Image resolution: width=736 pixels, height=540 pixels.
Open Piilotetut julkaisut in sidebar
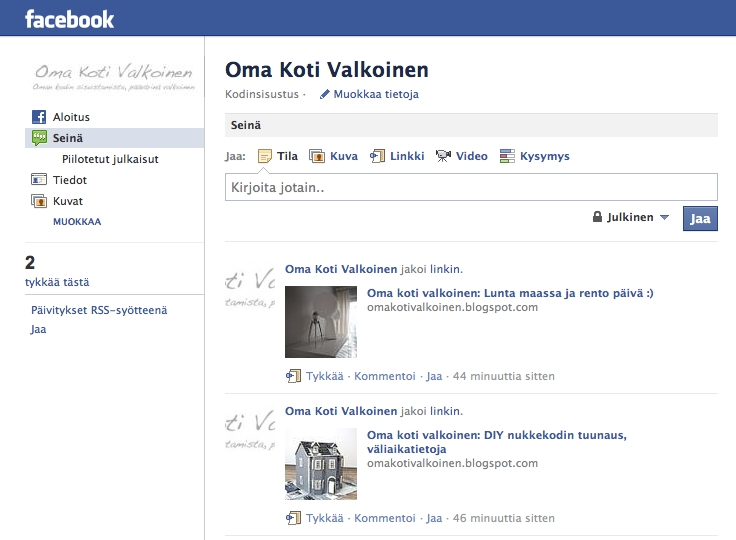(110, 159)
